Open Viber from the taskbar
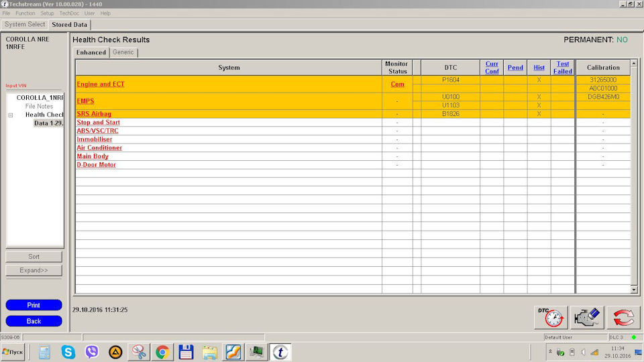The width and height of the screenshot is (644, 362). (x=92, y=352)
